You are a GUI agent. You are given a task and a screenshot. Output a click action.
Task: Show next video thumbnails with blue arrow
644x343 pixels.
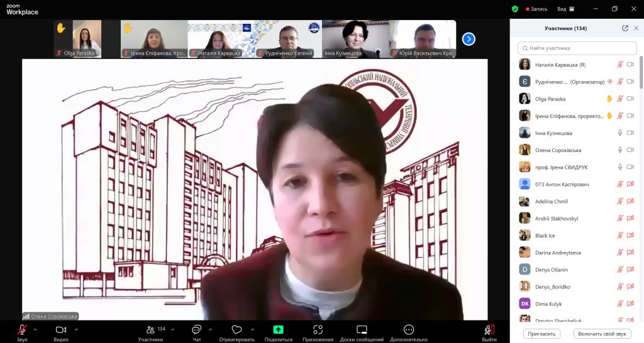pos(469,39)
